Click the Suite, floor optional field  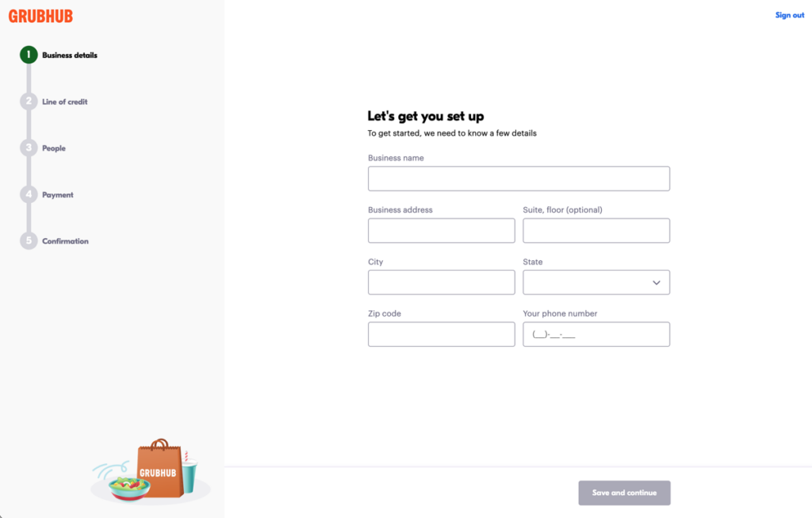596,231
